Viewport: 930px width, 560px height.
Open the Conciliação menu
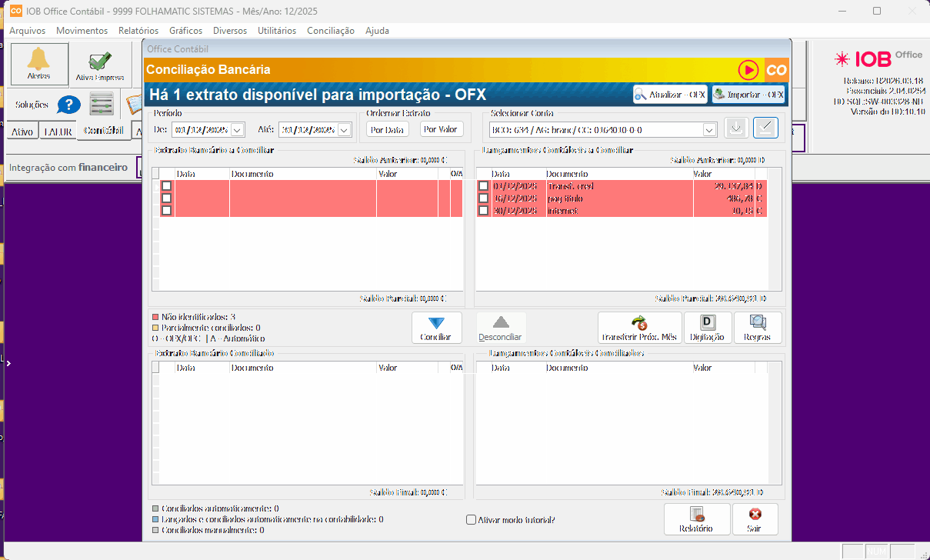[330, 31]
